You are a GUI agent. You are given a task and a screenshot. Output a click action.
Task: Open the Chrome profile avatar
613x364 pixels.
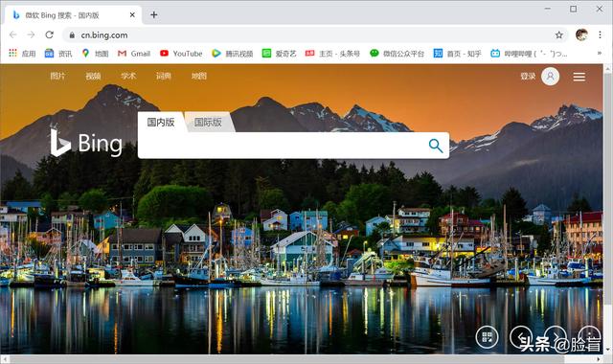[x=581, y=34]
